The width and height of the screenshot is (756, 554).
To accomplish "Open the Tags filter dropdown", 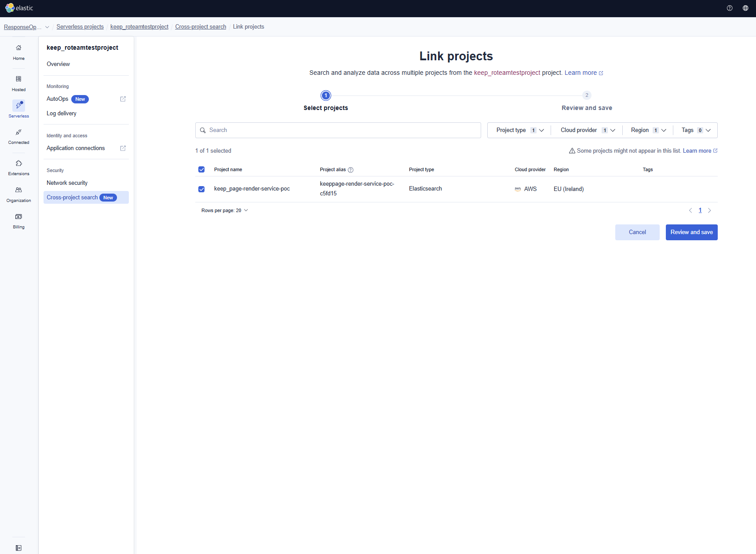I will [x=696, y=130].
